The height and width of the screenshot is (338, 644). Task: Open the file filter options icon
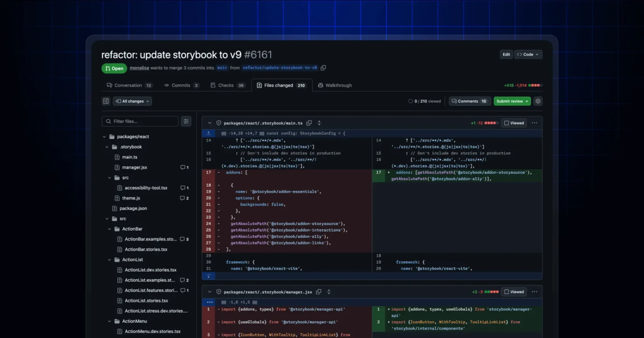(186, 121)
